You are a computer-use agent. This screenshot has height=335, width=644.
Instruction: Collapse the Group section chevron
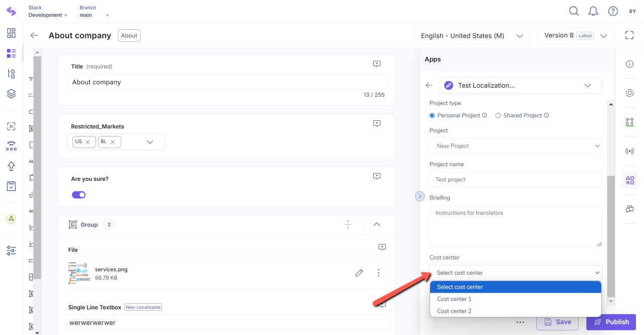377,225
